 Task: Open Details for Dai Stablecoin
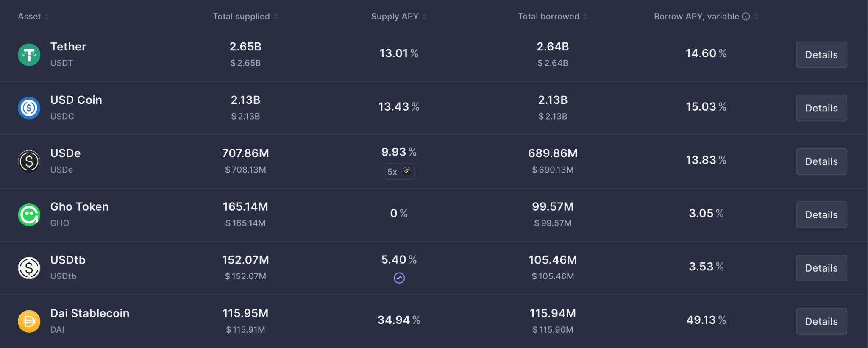[821, 322]
